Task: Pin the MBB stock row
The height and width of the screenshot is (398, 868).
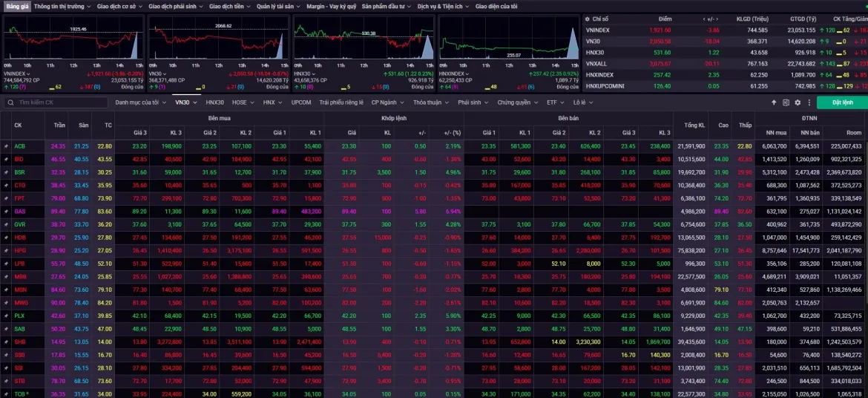Action: (6, 277)
